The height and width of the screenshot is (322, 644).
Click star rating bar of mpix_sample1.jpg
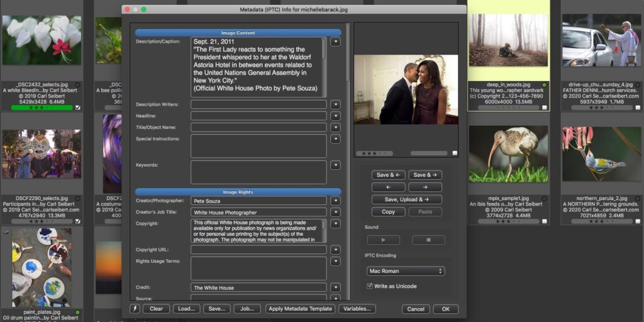pyautogui.click(x=508, y=221)
